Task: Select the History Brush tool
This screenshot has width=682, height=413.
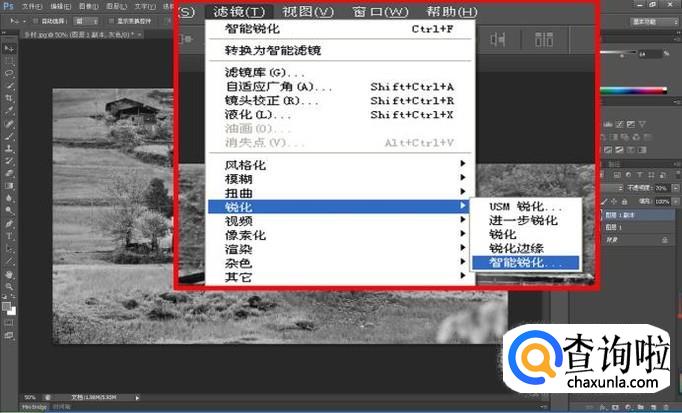Action: (9, 161)
